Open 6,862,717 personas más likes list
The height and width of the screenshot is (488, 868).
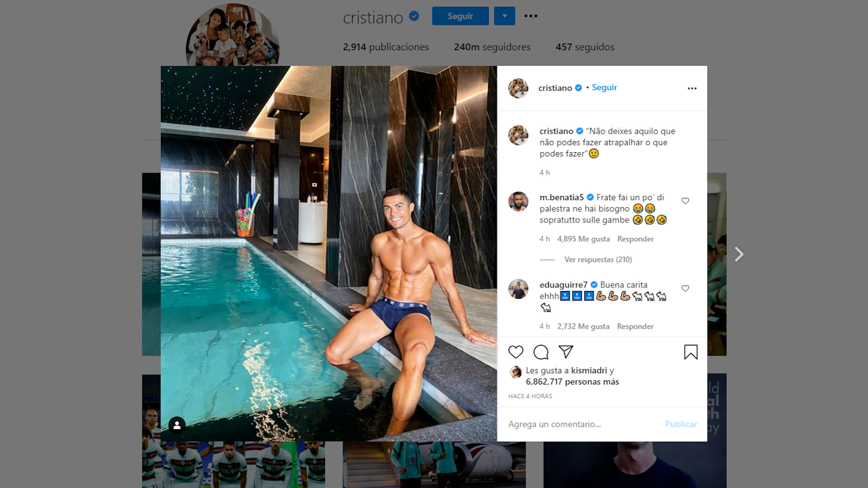pyautogui.click(x=572, y=382)
